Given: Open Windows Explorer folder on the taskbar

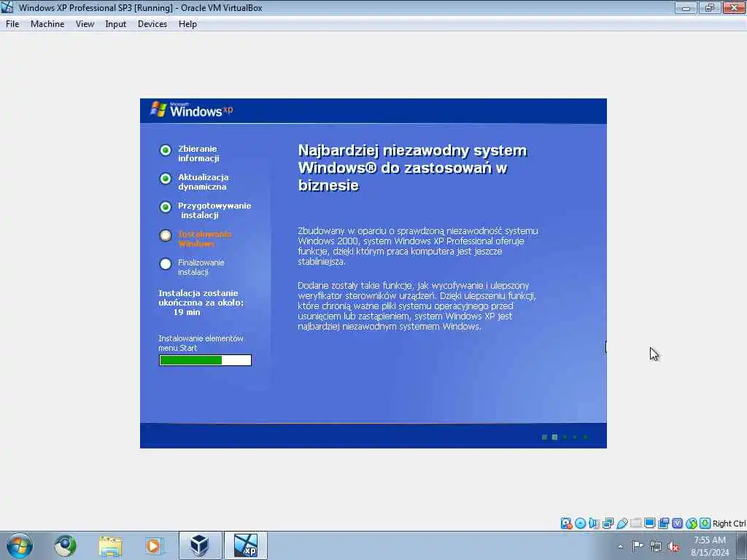Looking at the screenshot, I should click(111, 545).
